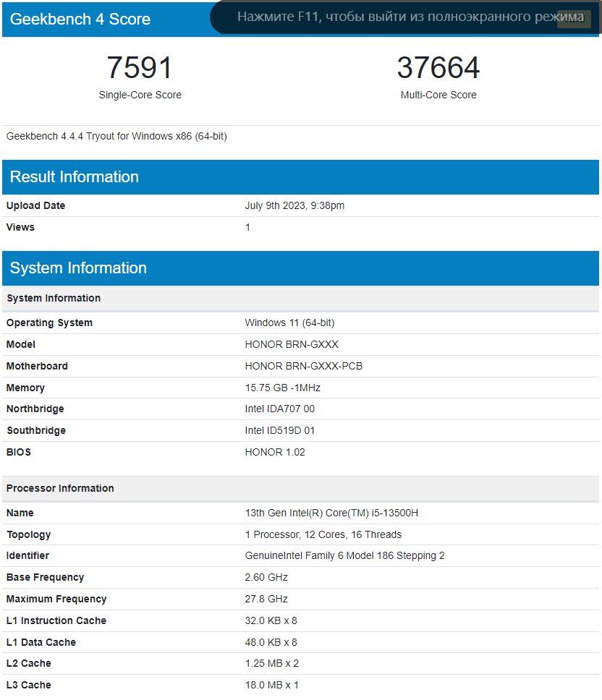
Task: Click the gray System Information subsection heading
Action: [x=300, y=298]
